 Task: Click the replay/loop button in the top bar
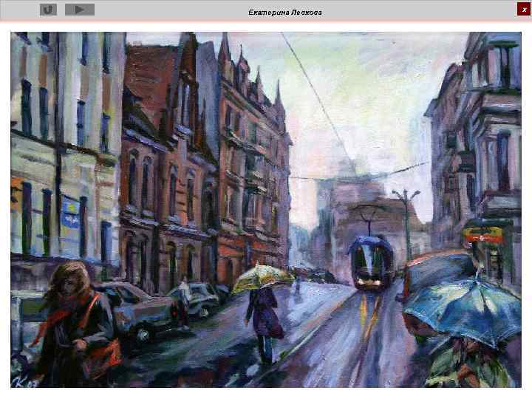(48, 10)
